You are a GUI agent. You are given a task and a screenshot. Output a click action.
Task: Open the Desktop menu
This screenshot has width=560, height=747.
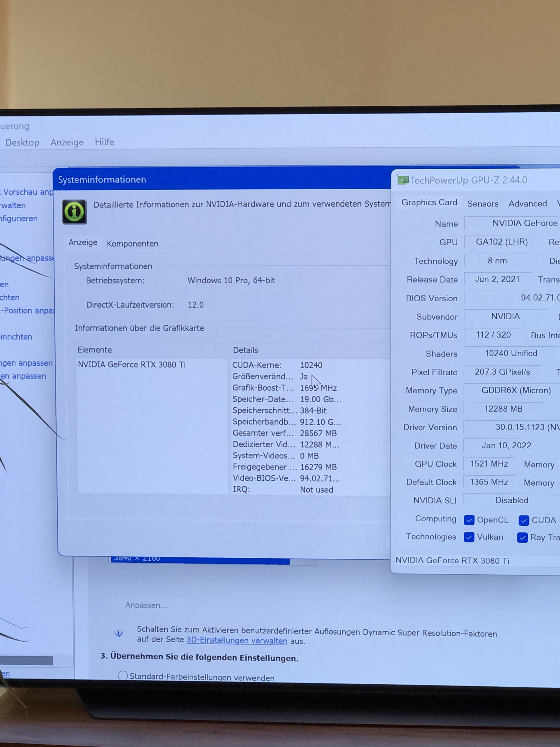pos(22,142)
